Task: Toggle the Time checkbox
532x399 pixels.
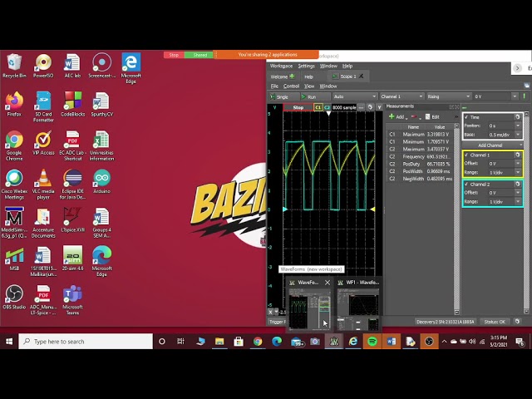Action: 466,117
